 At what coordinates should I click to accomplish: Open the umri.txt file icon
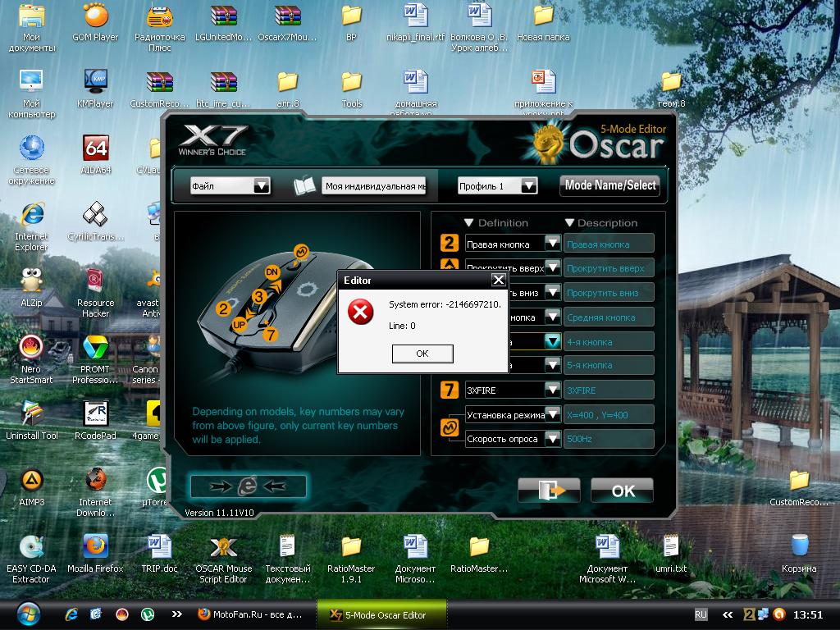[x=671, y=554]
